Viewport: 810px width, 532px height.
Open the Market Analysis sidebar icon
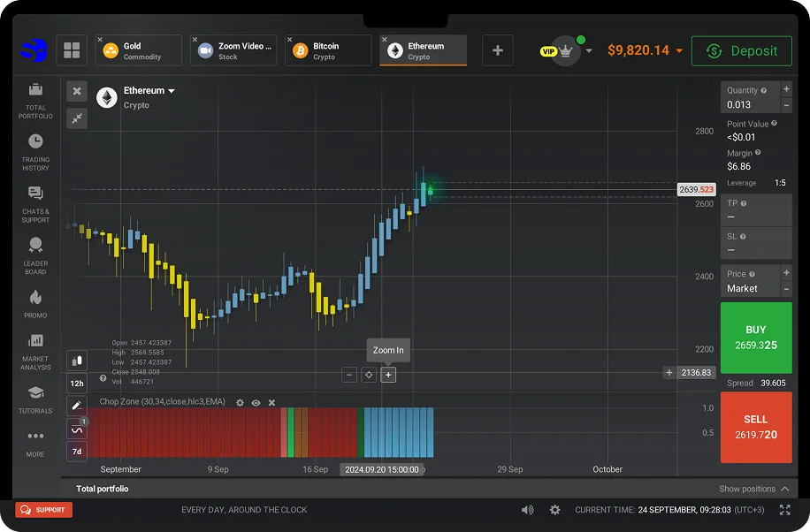[x=35, y=346]
